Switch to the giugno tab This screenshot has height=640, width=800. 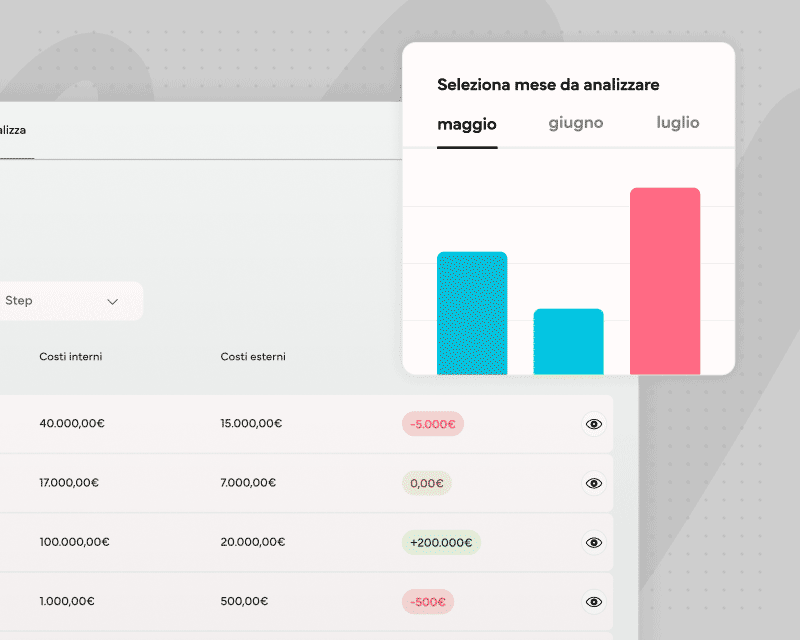tap(576, 123)
